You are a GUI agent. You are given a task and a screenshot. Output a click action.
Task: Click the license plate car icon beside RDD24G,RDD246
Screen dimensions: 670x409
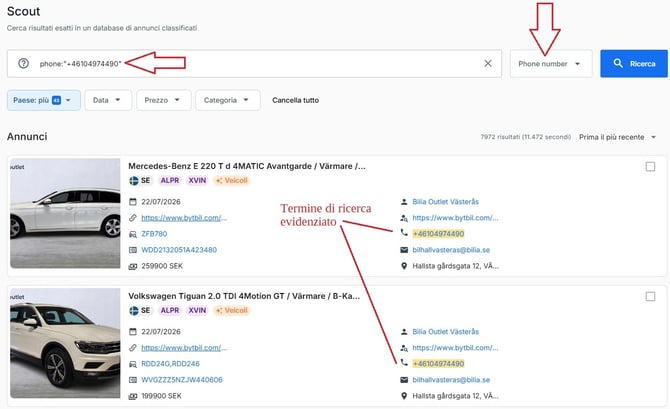click(x=133, y=364)
